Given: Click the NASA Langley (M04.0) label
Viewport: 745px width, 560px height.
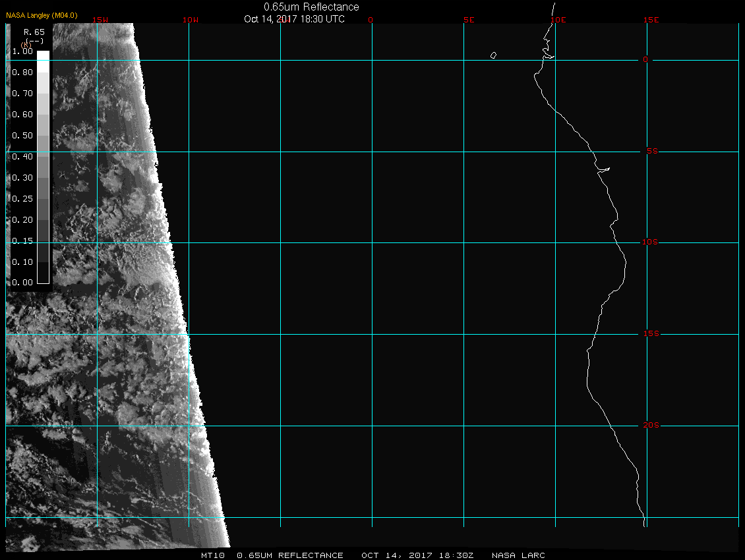Looking at the screenshot, I should click(x=42, y=15).
